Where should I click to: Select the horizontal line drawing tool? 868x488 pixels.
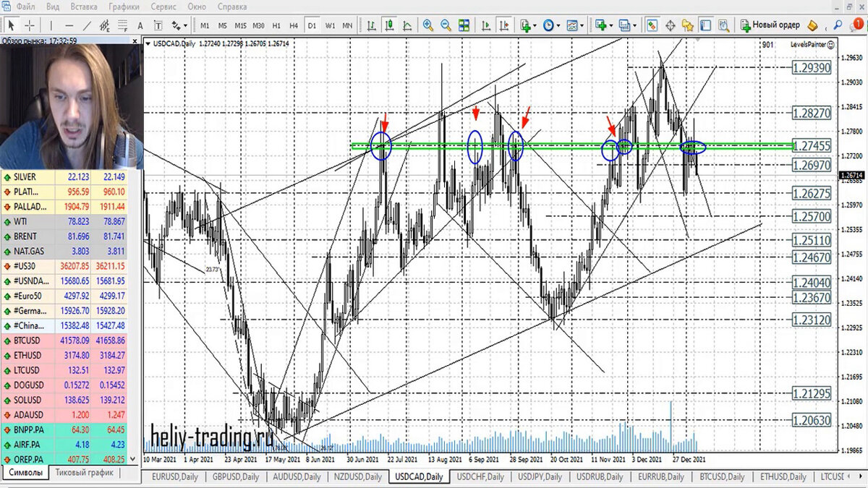tap(69, 25)
